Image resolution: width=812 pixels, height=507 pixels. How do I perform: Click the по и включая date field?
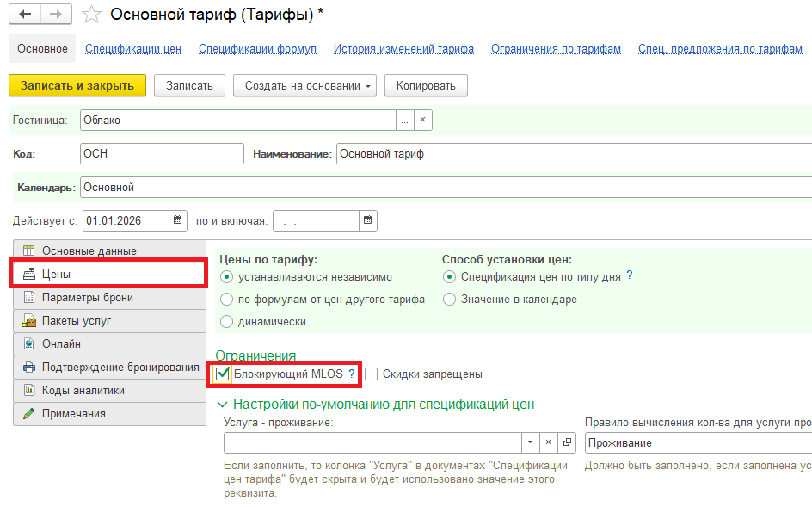(316, 220)
